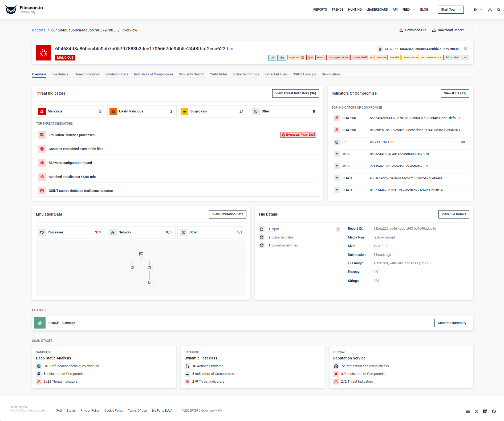Click the ChatGPT logo icon

coord(40,323)
